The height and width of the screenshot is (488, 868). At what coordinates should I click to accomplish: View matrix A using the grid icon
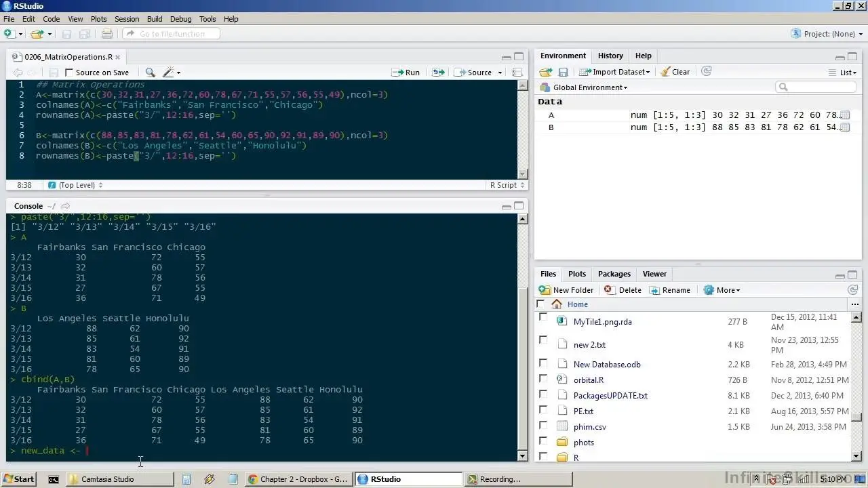[844, 115]
